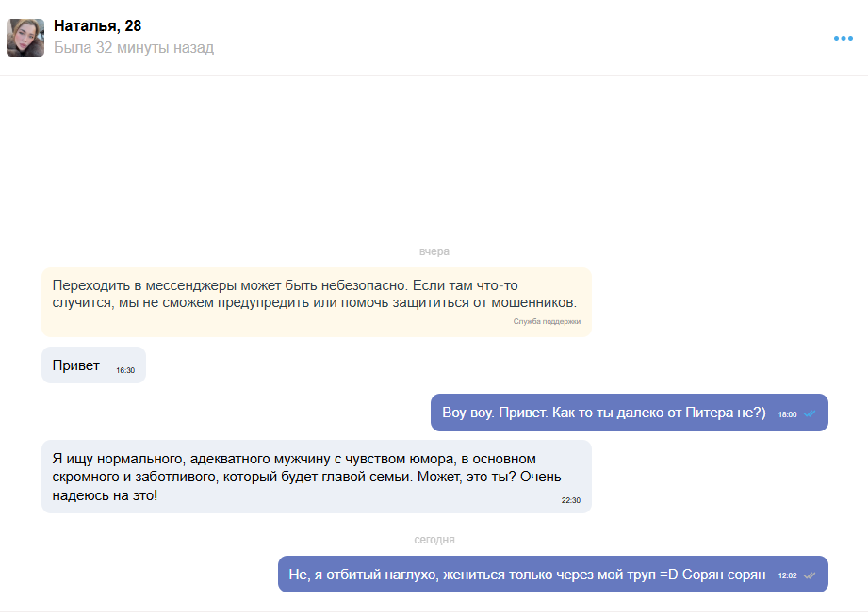Click the 18:00 message timestamp

(788, 414)
